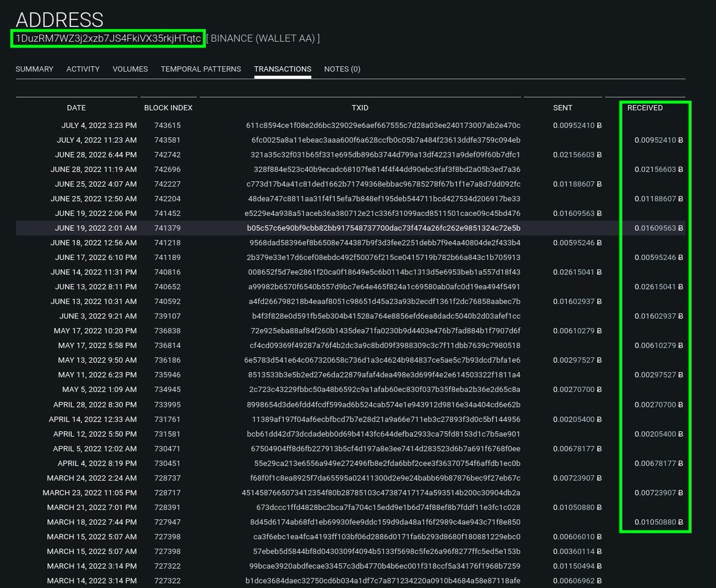
Task: Select date July 4, 2022 3:23 PM
Action: 99,125
